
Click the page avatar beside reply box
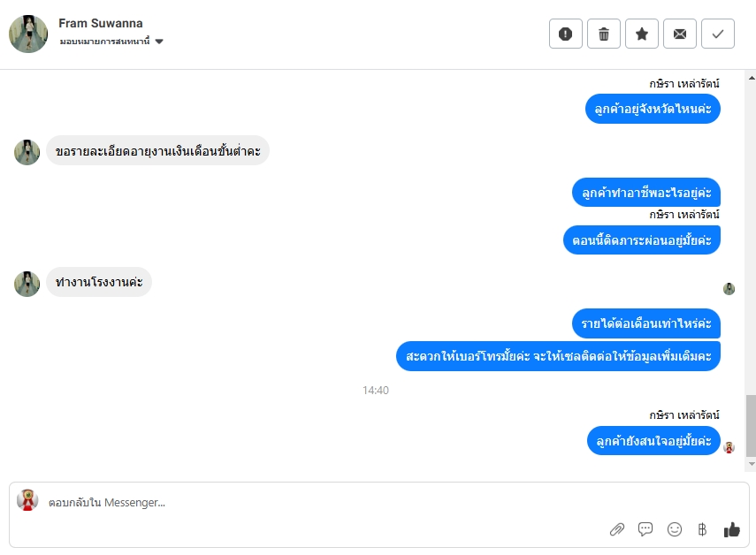pos(27,500)
